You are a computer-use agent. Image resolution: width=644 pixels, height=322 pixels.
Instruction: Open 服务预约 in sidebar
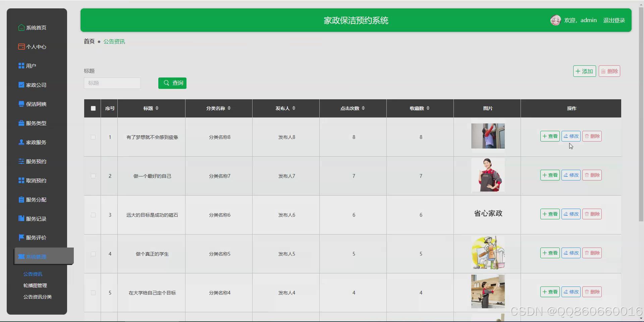pyautogui.click(x=37, y=161)
